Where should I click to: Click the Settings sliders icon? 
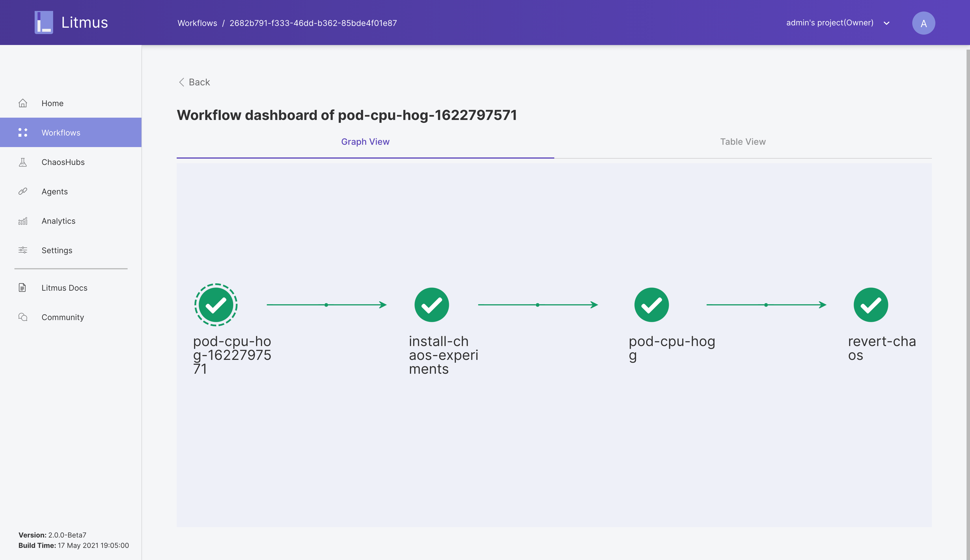click(x=23, y=250)
